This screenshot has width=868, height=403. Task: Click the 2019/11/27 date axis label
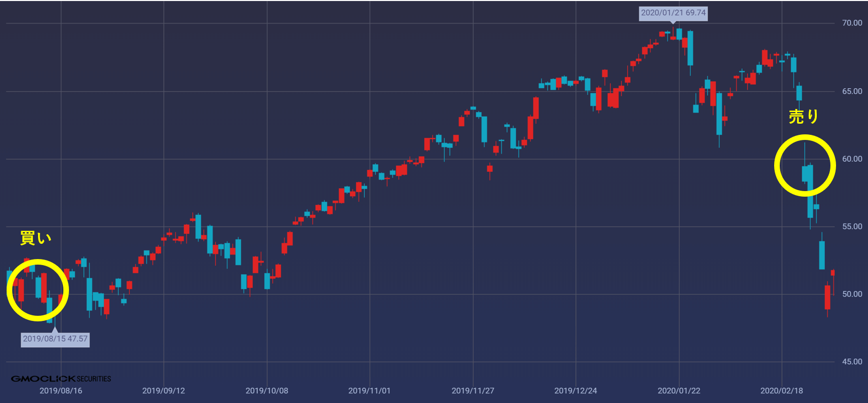[x=473, y=391]
